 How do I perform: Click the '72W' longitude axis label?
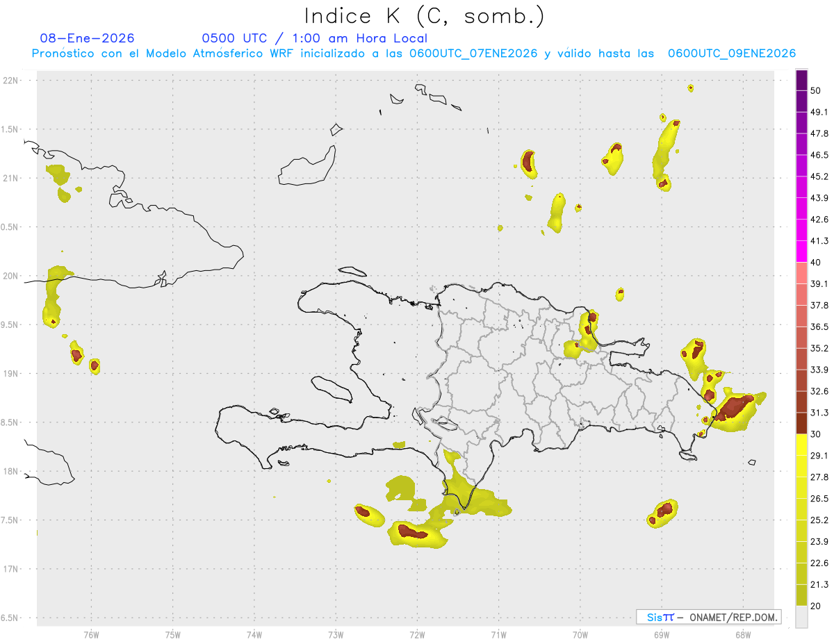pyautogui.click(x=417, y=634)
